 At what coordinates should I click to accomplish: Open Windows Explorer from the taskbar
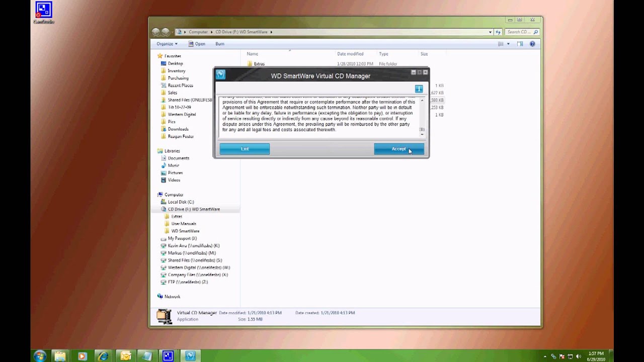(x=60, y=356)
